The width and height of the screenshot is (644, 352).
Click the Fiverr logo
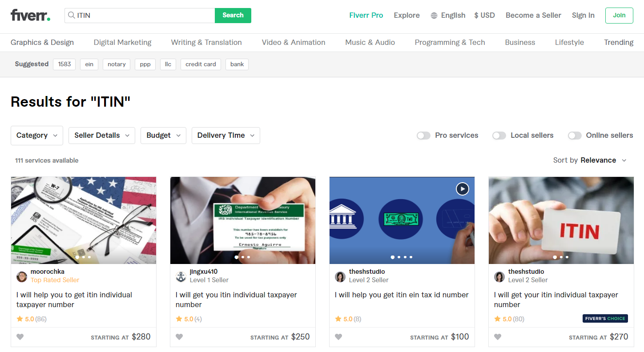click(x=30, y=15)
